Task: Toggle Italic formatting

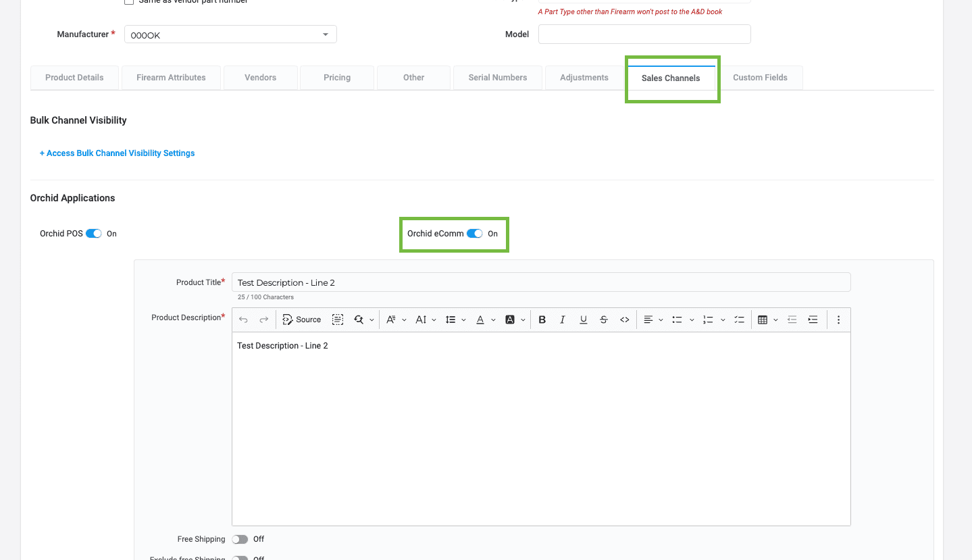Action: 562,320
